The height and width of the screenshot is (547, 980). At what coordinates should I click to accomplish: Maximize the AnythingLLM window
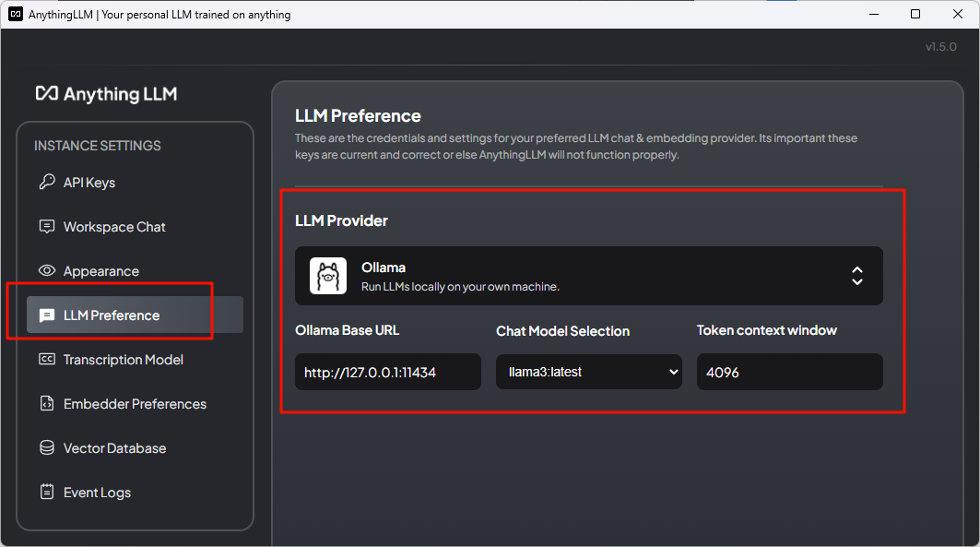pyautogui.click(x=915, y=14)
